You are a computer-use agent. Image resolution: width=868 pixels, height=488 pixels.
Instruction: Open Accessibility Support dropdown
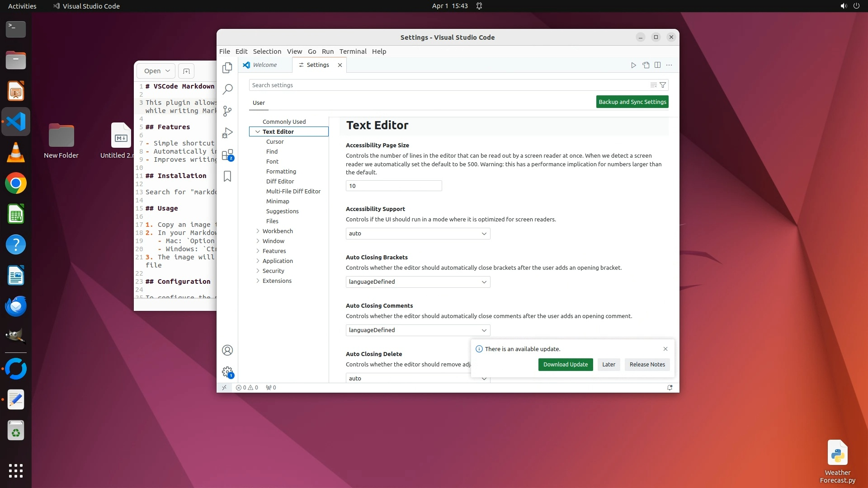[x=418, y=234]
